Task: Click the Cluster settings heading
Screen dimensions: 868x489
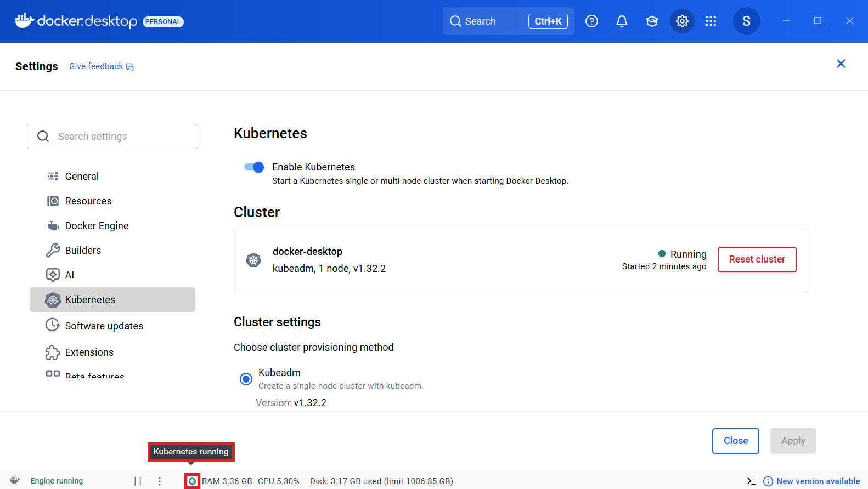Action: pos(277,322)
